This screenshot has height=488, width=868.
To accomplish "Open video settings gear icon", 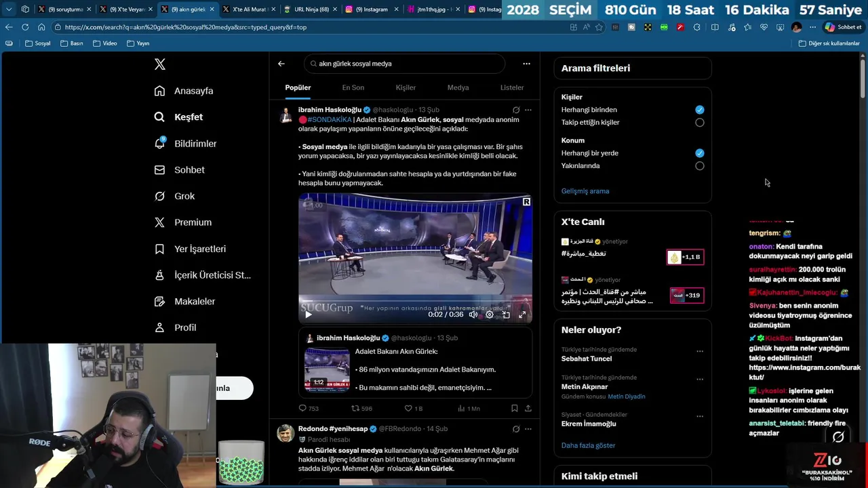I will click(x=490, y=314).
